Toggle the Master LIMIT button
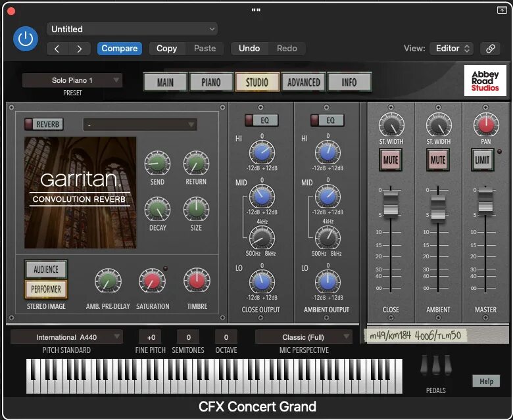This screenshot has height=420, width=513. point(482,160)
